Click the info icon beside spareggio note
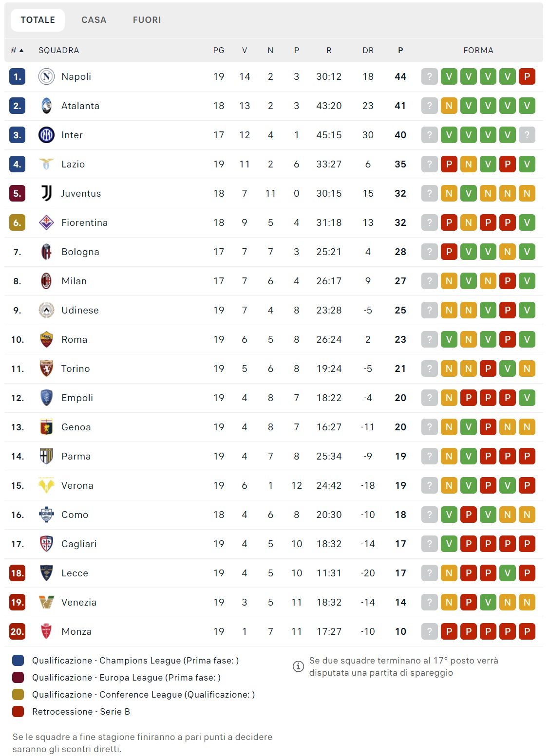Image resolution: width=549 pixels, height=756 pixels. coord(298,666)
